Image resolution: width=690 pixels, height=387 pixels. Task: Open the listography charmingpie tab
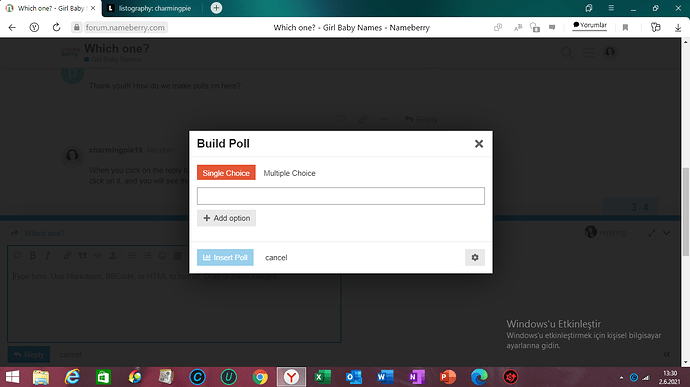(x=150, y=8)
